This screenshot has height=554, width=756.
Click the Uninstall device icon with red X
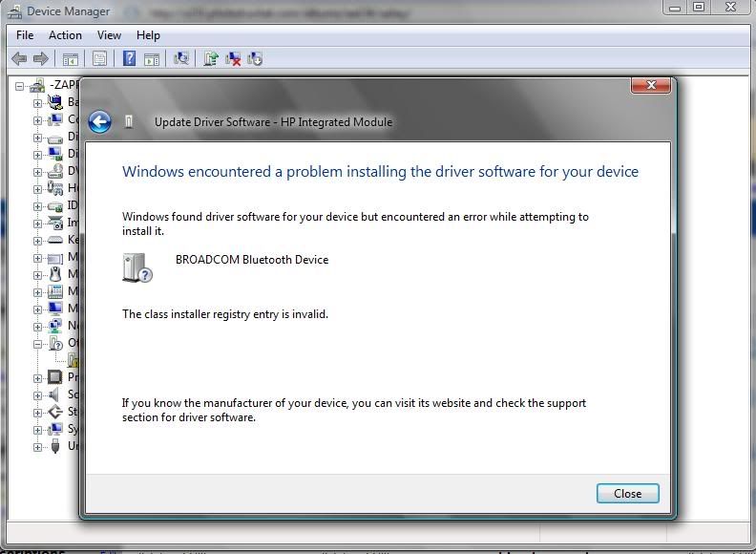233,59
